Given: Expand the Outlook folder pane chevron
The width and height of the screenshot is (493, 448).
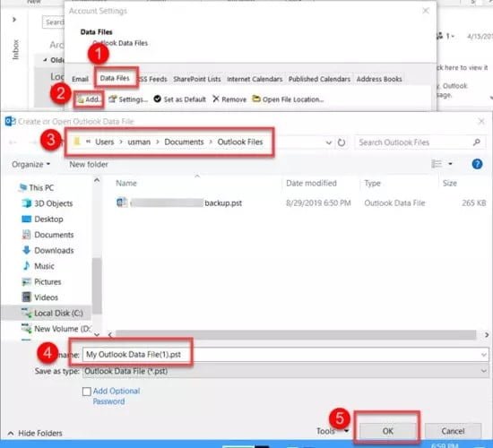Looking at the screenshot, I should (x=14, y=20).
